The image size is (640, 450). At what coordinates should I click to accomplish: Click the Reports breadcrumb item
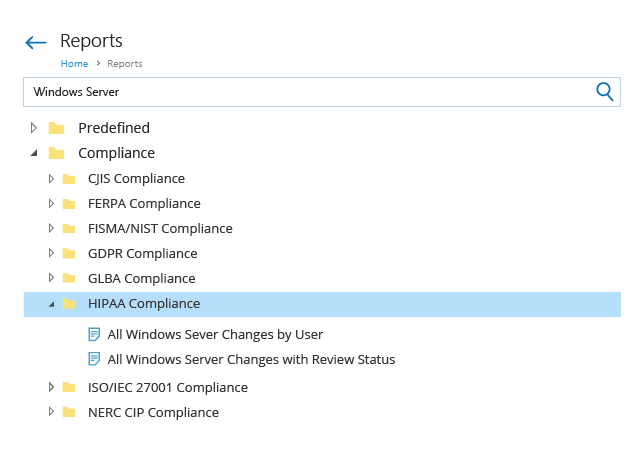[x=125, y=64]
